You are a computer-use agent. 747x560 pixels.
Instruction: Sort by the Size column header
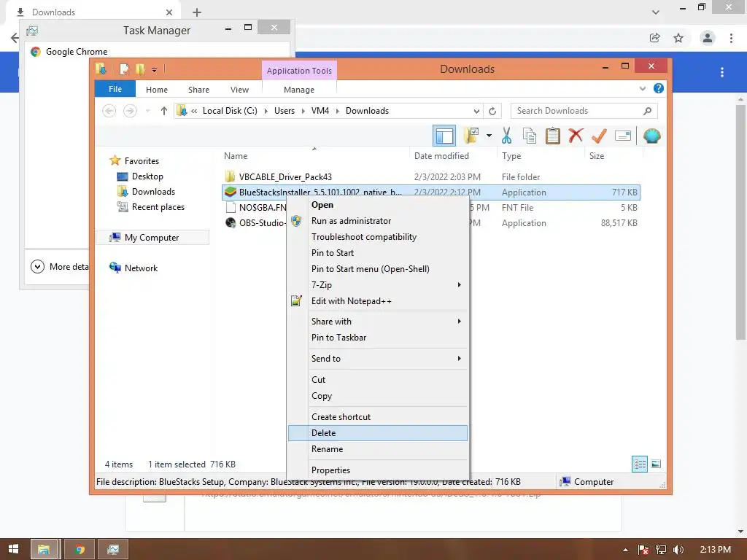(x=597, y=156)
